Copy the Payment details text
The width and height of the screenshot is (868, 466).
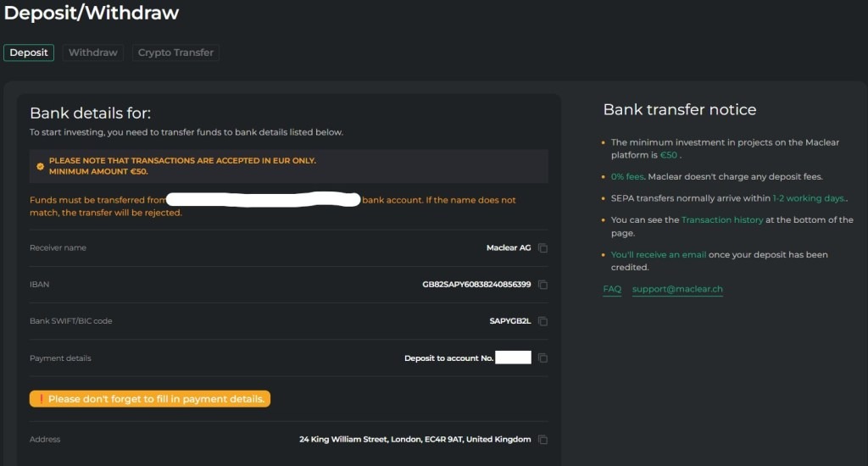pyautogui.click(x=543, y=358)
